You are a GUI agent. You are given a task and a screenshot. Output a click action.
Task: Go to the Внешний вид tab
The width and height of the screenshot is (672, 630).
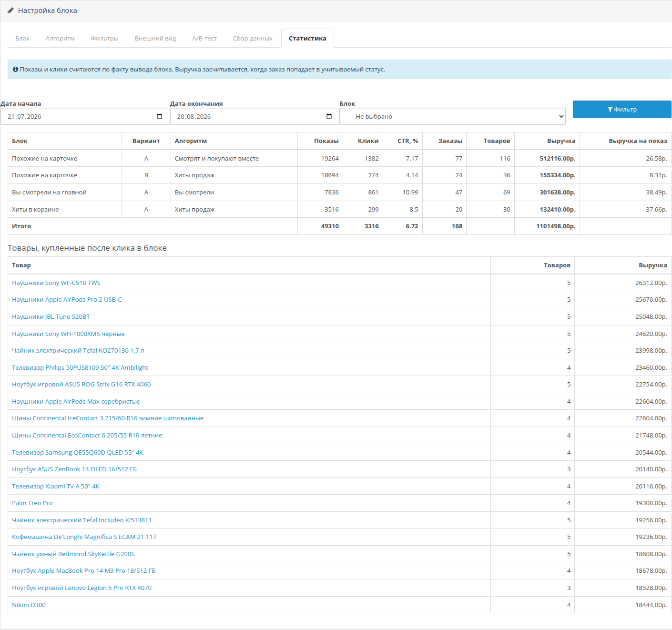click(x=155, y=39)
